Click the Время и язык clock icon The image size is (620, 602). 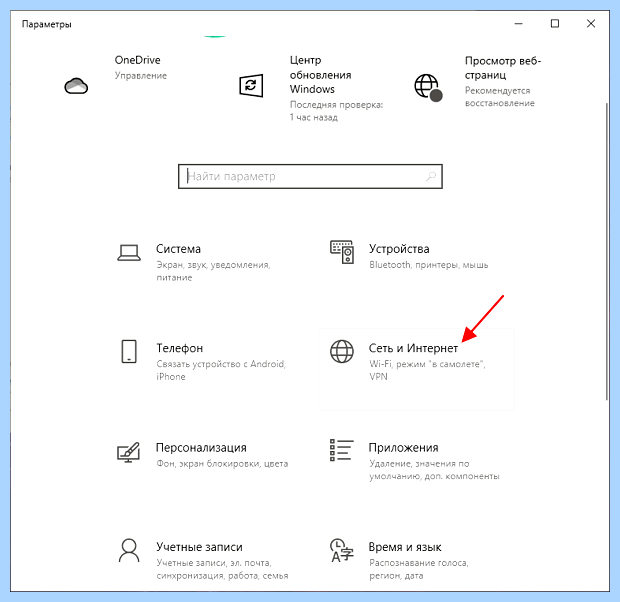pyautogui.click(x=342, y=550)
